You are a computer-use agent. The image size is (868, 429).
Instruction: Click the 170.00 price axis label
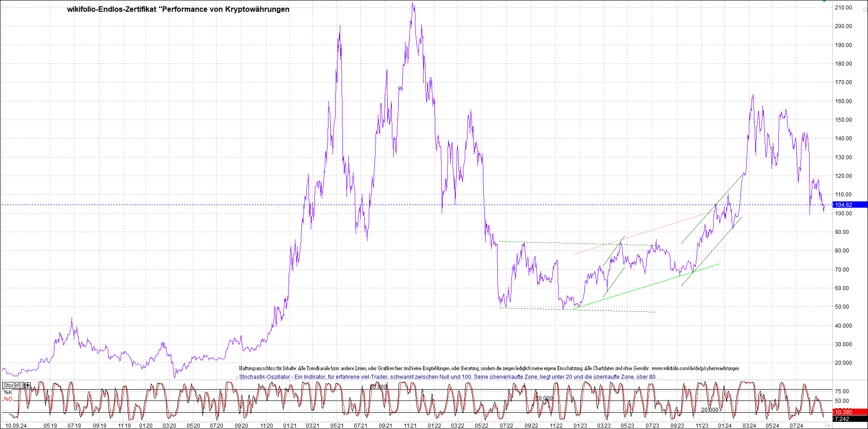[844, 82]
